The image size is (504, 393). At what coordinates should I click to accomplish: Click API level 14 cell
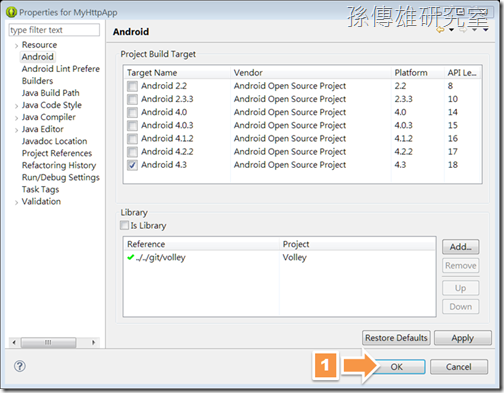pyautogui.click(x=453, y=112)
